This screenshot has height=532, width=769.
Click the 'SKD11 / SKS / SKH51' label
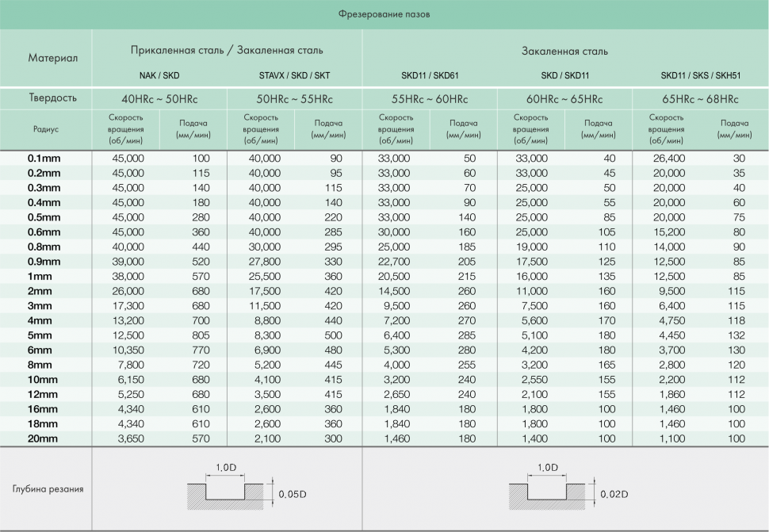click(x=700, y=76)
